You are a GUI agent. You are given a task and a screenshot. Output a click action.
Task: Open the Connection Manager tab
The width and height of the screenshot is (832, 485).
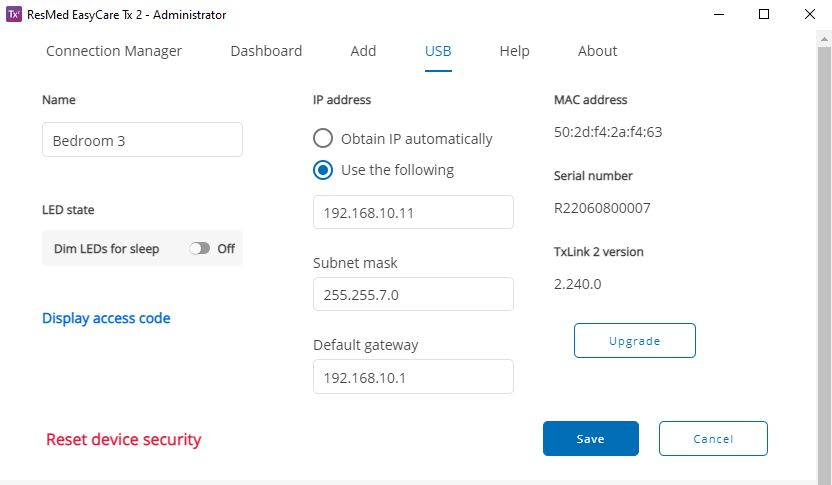coord(114,51)
